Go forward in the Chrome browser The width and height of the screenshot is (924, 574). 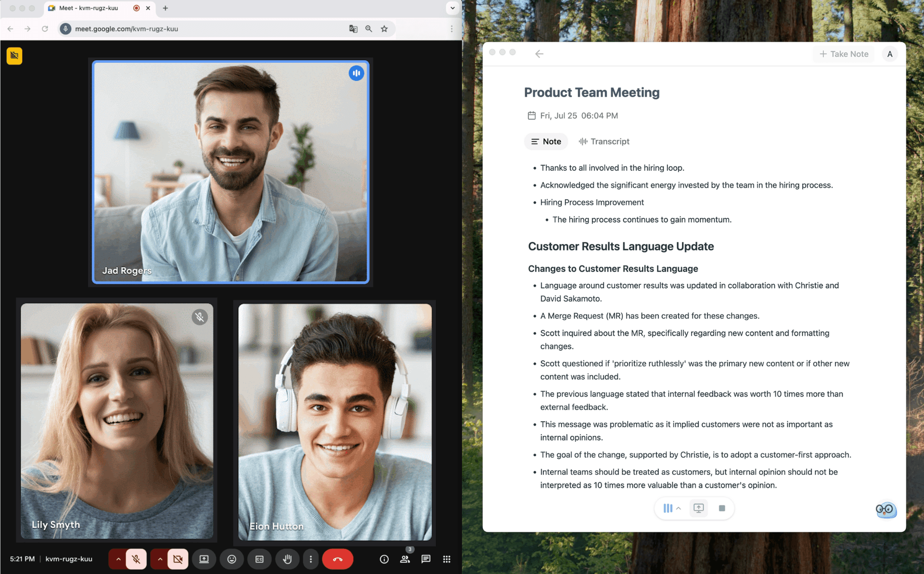point(27,29)
